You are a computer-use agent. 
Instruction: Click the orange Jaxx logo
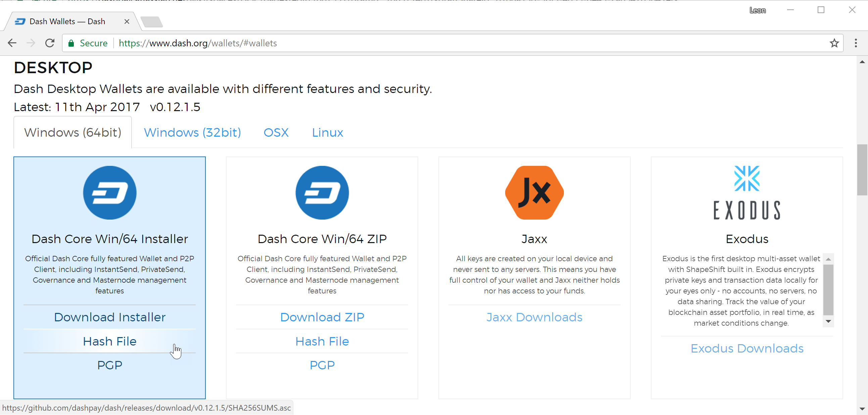coord(534,192)
